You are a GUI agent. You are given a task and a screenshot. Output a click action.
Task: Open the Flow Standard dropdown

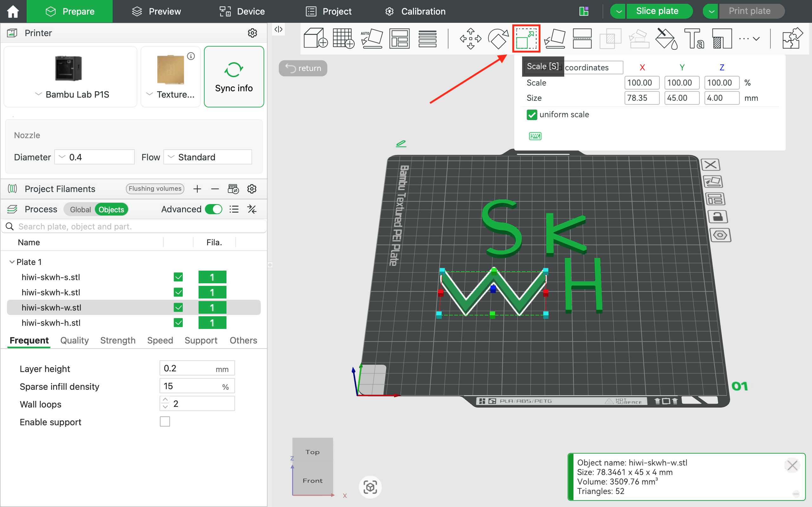tap(208, 157)
